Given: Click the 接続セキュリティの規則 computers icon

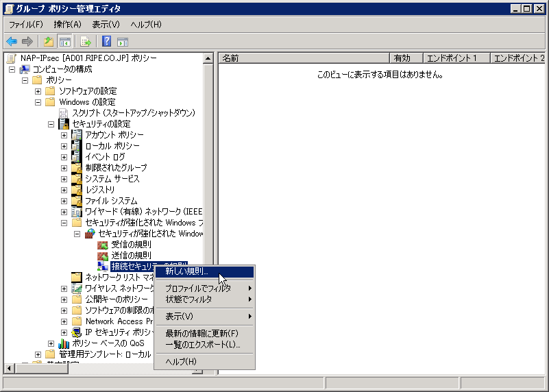Looking at the screenshot, I should (x=103, y=267).
